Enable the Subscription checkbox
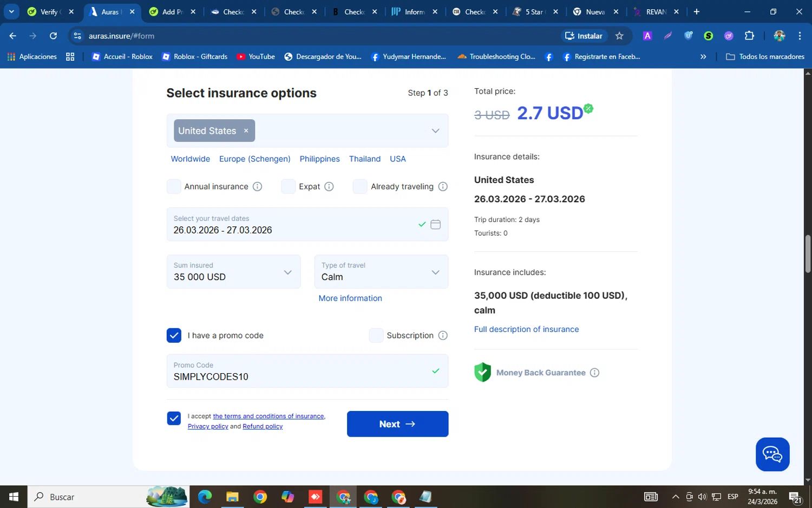The image size is (812, 508). (x=376, y=335)
